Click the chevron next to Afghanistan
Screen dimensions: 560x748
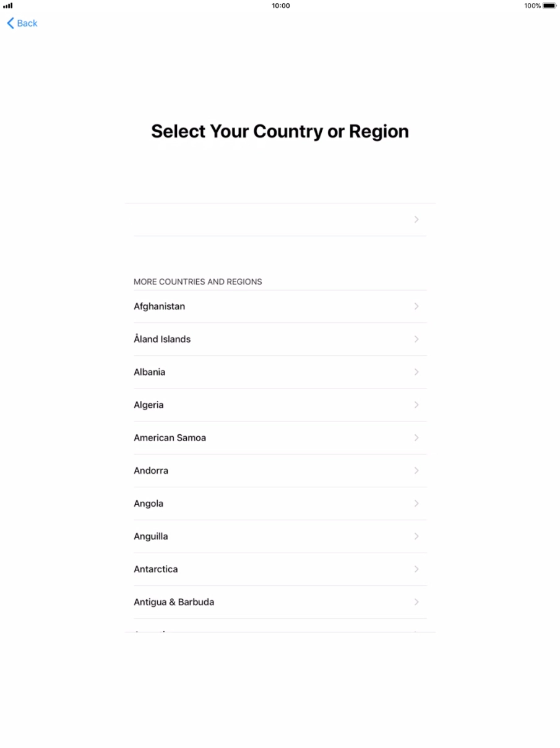(416, 306)
